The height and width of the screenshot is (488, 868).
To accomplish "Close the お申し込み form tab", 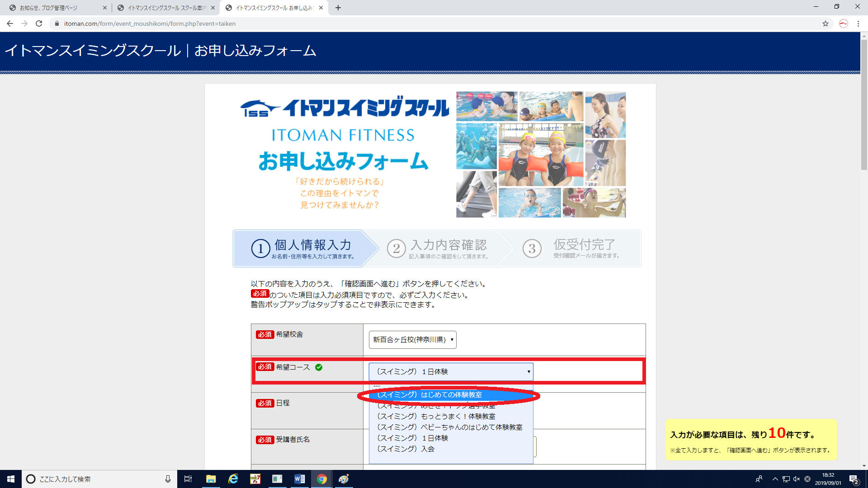I will click(x=321, y=8).
